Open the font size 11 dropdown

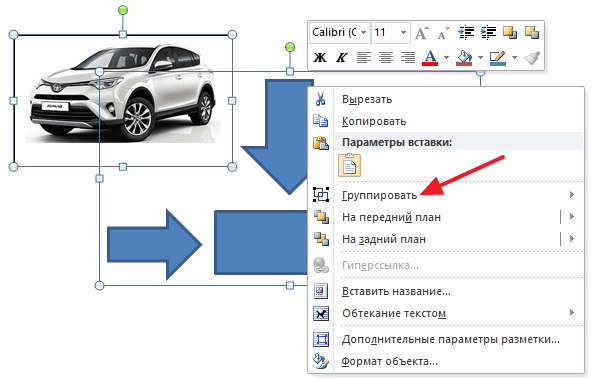point(403,32)
